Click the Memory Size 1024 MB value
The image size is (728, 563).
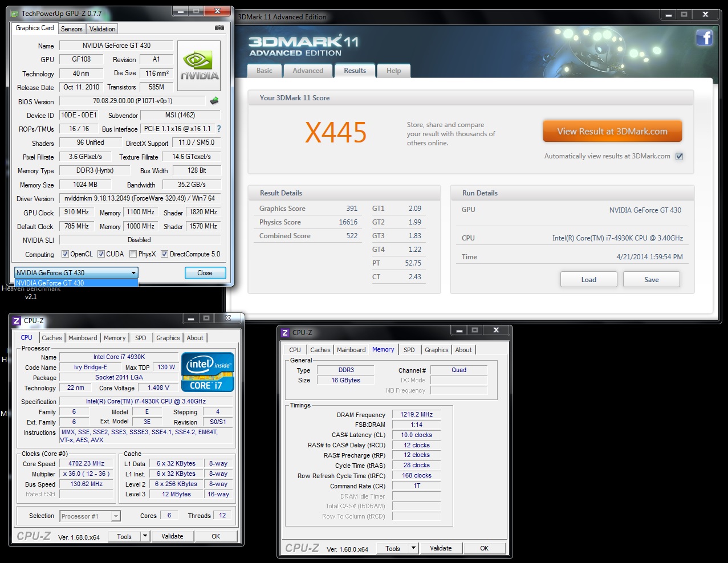(85, 185)
